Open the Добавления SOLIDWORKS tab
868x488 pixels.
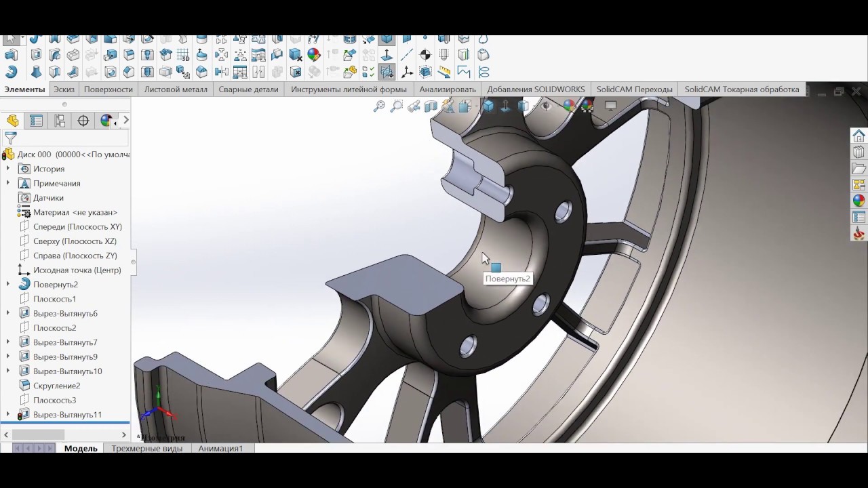(536, 89)
